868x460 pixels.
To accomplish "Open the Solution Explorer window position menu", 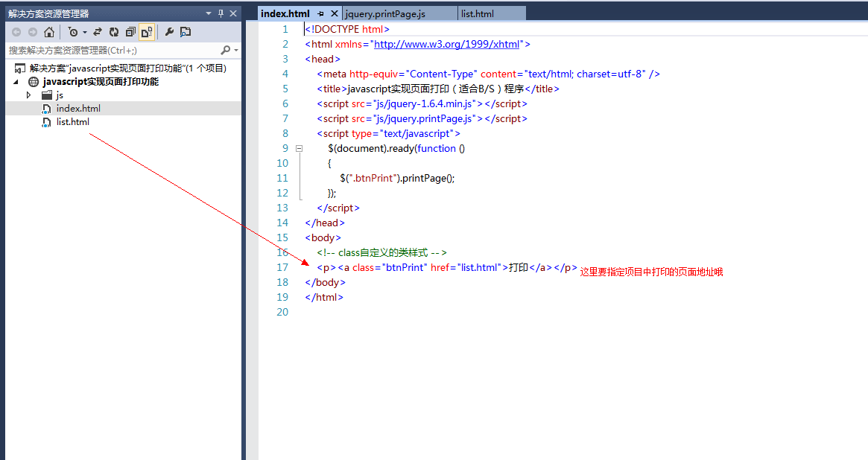I will (208, 13).
